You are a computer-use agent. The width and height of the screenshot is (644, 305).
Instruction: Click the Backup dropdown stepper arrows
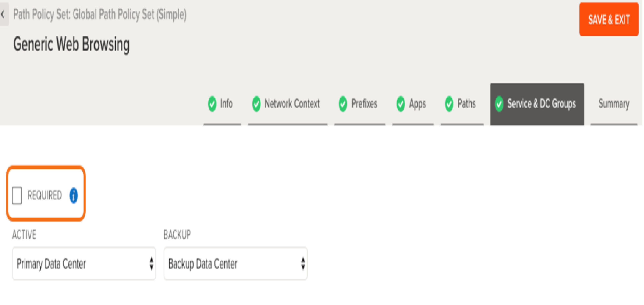pyautogui.click(x=303, y=264)
